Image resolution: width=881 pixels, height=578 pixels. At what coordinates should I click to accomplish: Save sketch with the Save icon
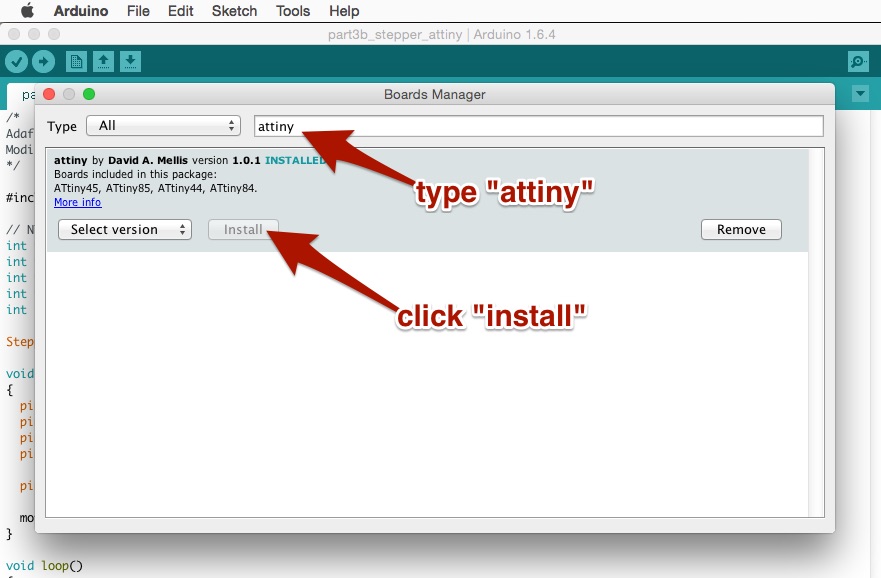pos(130,61)
